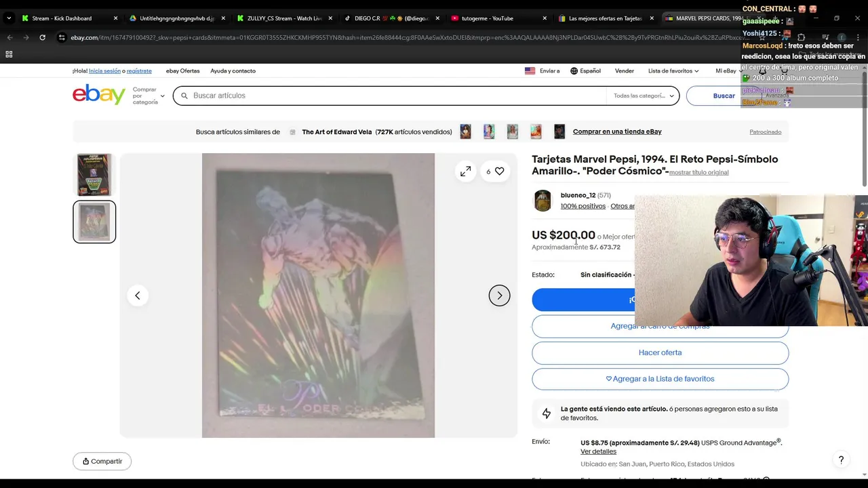This screenshot has width=868, height=488.
Task: Click Inicia sesión link
Action: point(104,70)
